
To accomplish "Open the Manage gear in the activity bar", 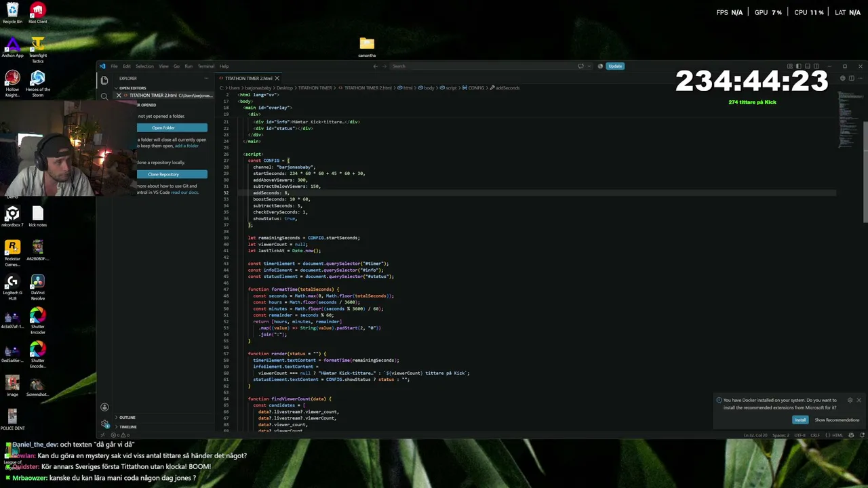I will [x=104, y=424].
